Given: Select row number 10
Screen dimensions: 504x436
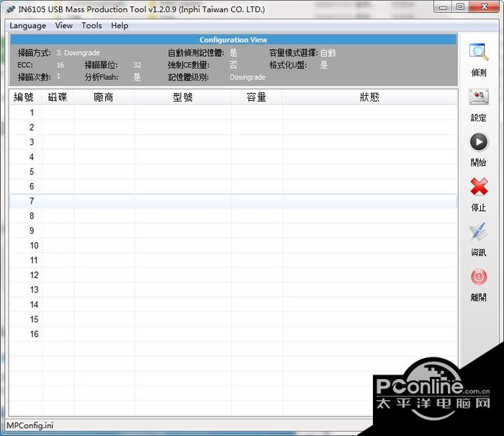Looking at the screenshot, I should pyautogui.click(x=233, y=246).
